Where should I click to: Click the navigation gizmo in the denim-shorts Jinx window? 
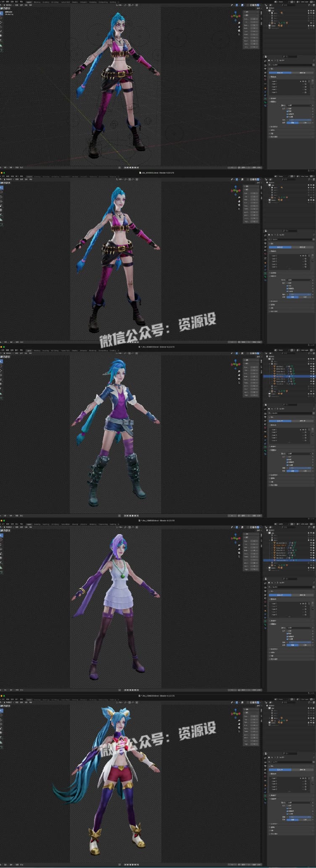tap(236, 364)
